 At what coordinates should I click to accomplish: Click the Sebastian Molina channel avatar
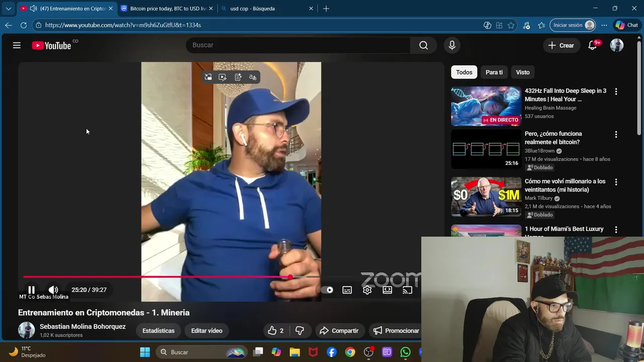pos(26,330)
